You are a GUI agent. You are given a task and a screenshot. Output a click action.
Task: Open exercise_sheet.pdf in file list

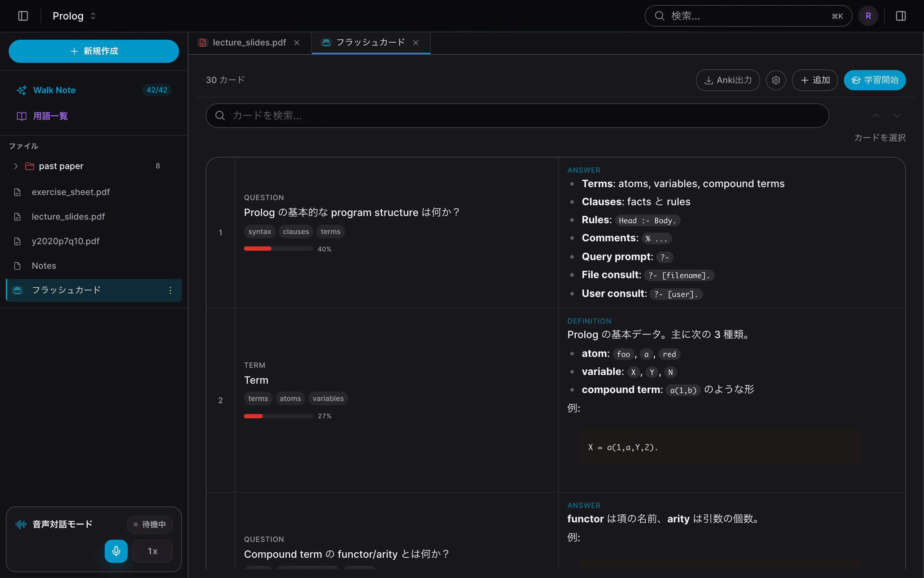tap(94, 192)
